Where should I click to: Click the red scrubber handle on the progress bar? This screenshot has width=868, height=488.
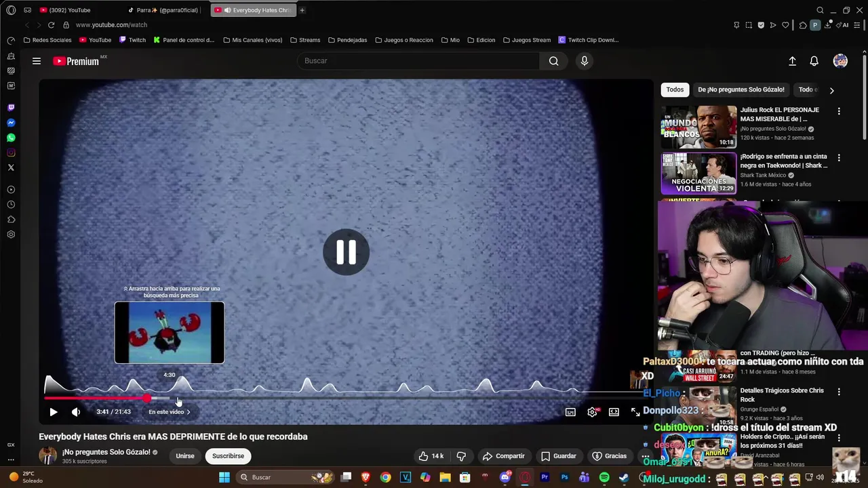click(147, 399)
